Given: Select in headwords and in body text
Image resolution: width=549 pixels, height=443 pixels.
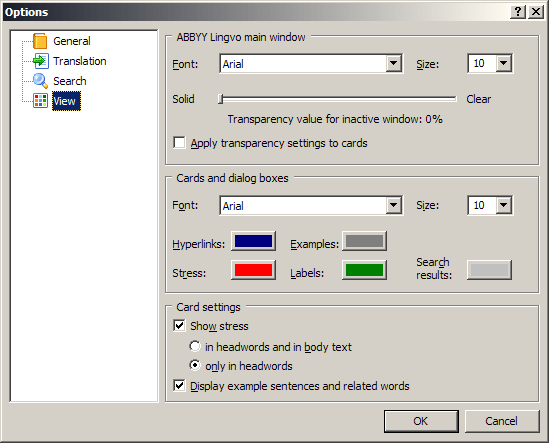Looking at the screenshot, I should [x=195, y=346].
